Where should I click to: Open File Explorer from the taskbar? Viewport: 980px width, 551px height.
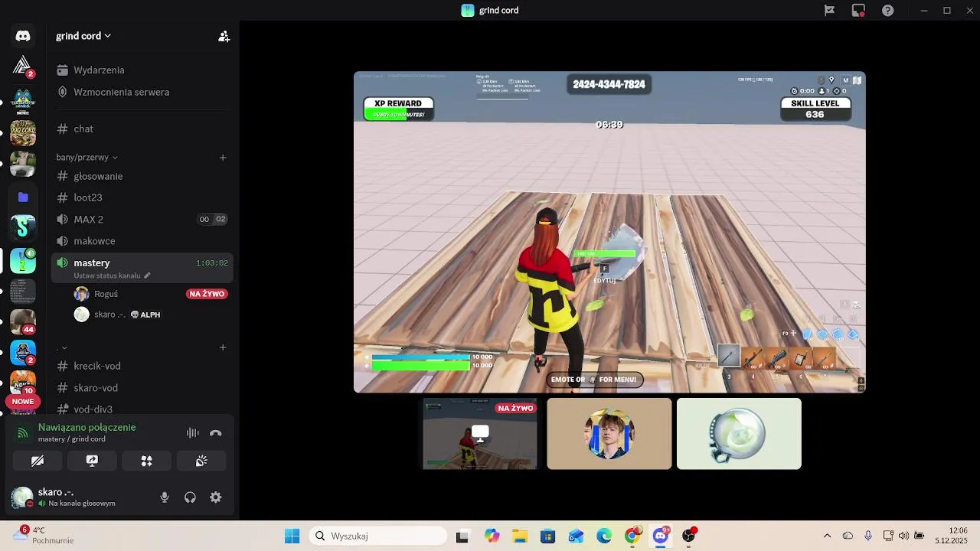[x=520, y=536]
